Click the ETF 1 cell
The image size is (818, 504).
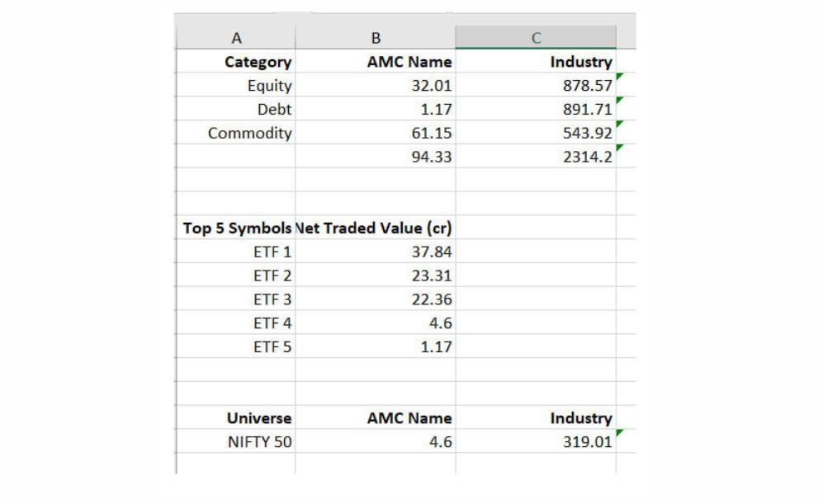click(272, 252)
